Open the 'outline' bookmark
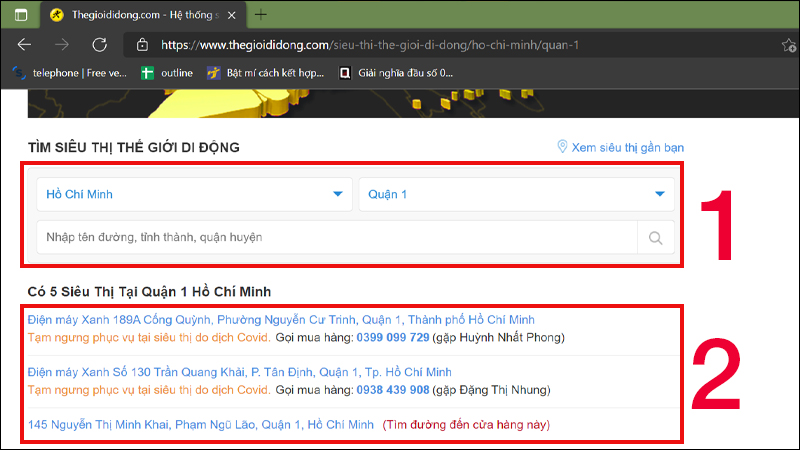 click(167, 73)
